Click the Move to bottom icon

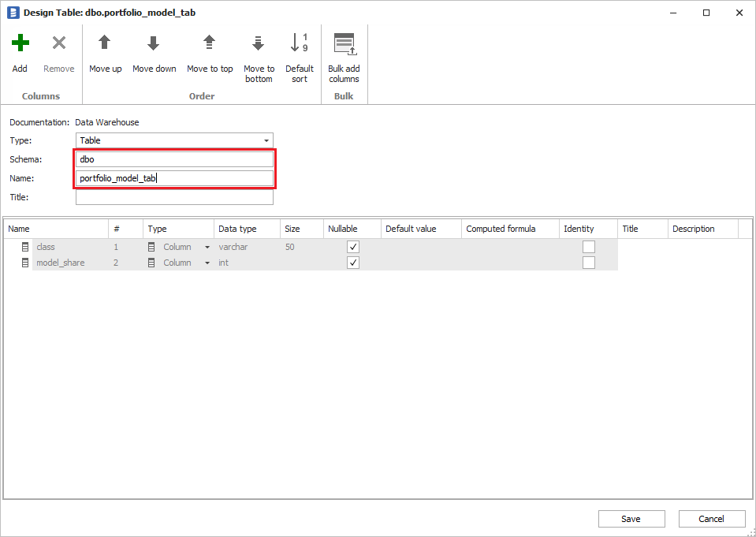click(x=258, y=43)
